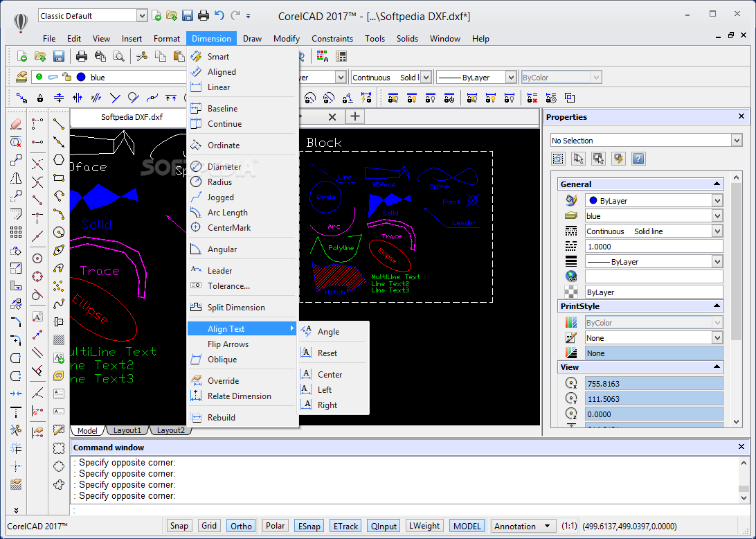
Task: Click the line scale 1.0000 field
Action: click(654, 247)
